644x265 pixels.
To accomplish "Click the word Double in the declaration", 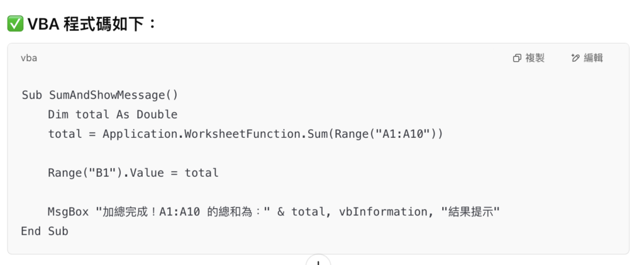I will click(x=157, y=115).
